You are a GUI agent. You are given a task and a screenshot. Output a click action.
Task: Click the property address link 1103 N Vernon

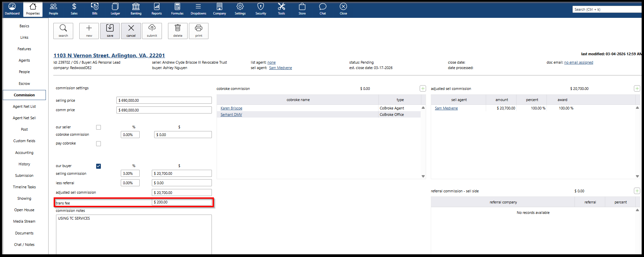(x=109, y=56)
